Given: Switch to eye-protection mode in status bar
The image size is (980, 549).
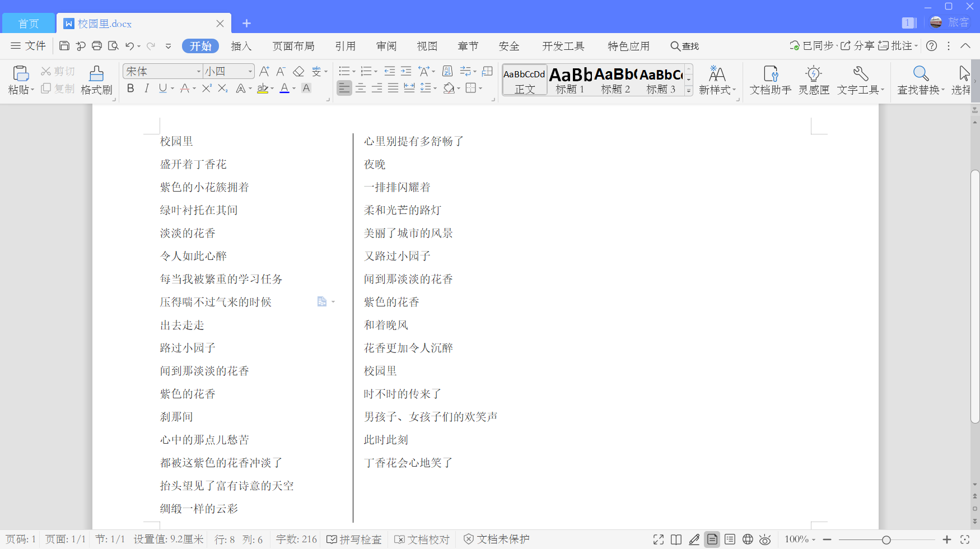Looking at the screenshot, I should pos(765,539).
